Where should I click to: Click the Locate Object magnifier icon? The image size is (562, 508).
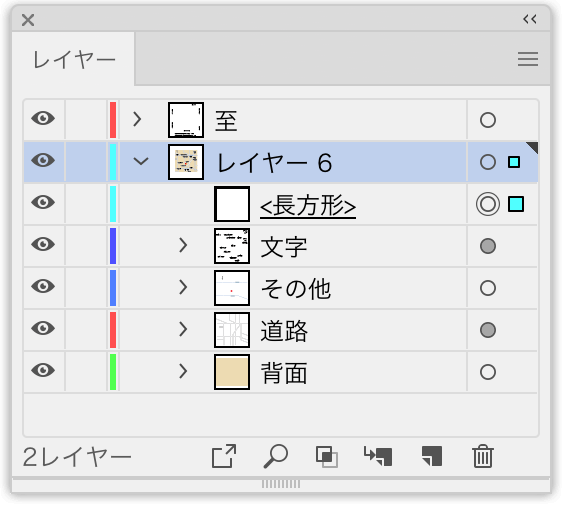coord(275,456)
